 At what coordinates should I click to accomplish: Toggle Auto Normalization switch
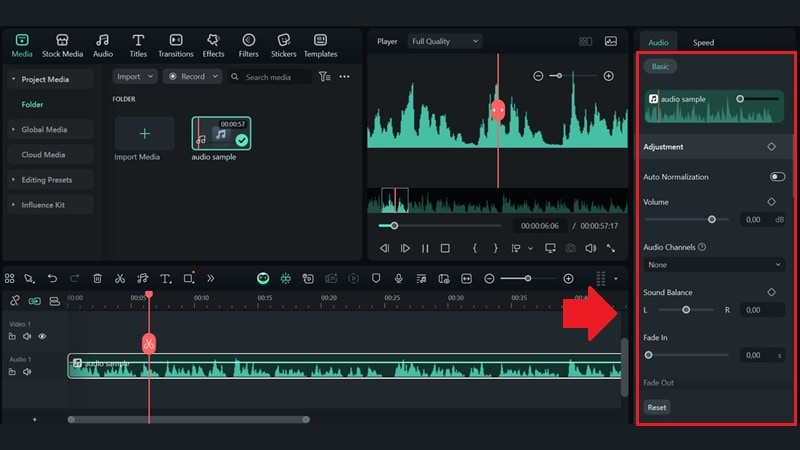tap(777, 177)
